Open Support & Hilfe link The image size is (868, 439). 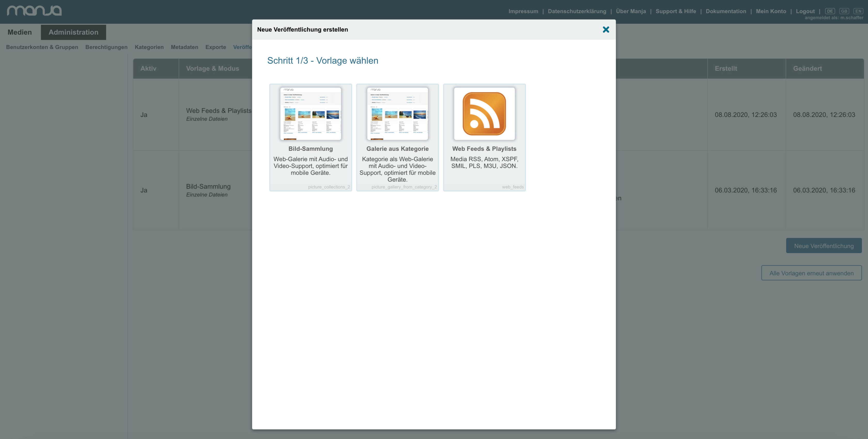click(676, 11)
